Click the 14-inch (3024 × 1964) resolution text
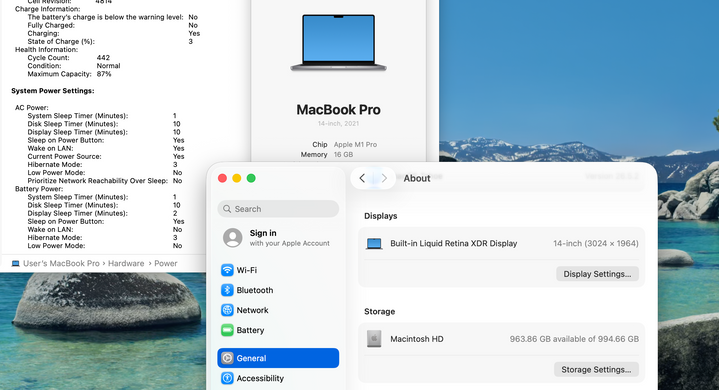 coord(596,243)
